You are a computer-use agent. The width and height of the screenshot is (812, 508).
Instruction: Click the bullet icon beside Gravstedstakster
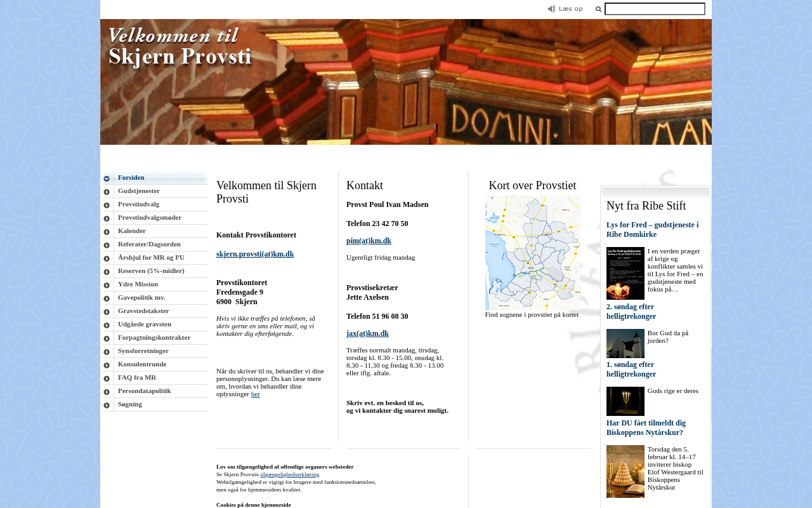click(x=107, y=312)
